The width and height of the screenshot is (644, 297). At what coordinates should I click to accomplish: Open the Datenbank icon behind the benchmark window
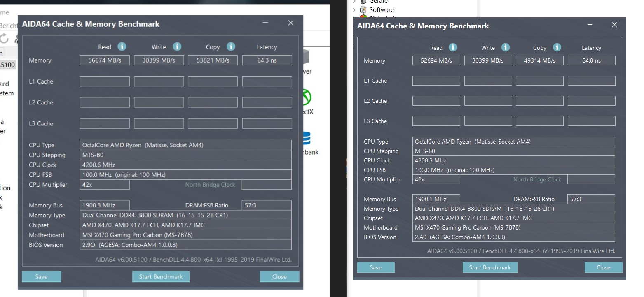coord(307,138)
